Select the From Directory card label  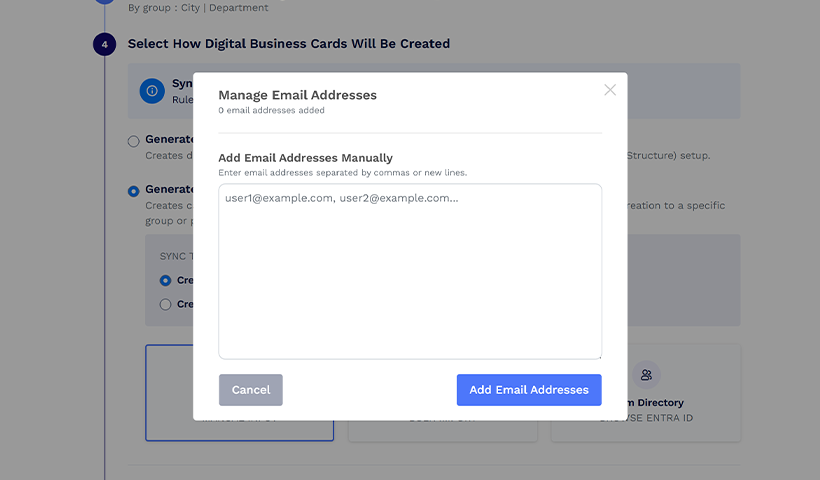pos(650,403)
